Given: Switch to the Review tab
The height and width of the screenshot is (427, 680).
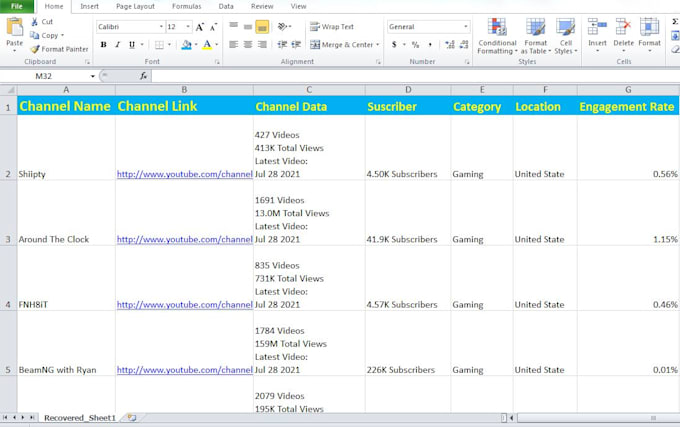Looking at the screenshot, I should [x=262, y=7].
